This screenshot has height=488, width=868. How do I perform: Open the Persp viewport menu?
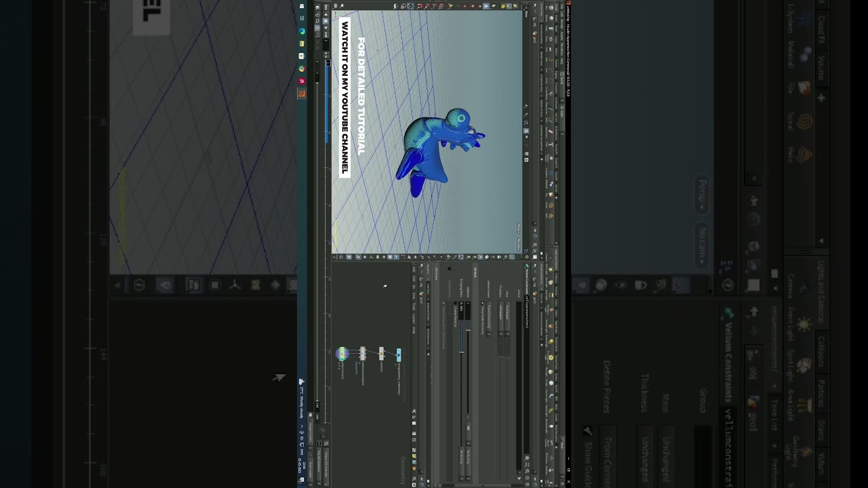tap(519, 228)
